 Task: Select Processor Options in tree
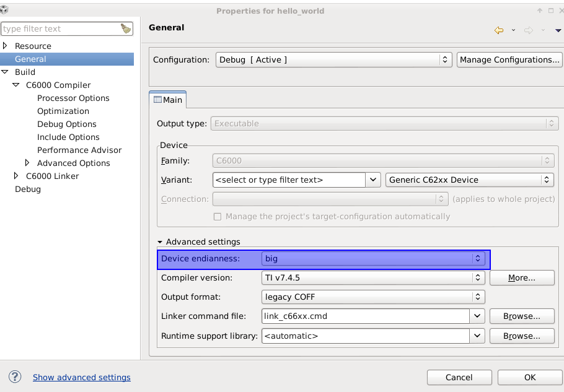[73, 98]
